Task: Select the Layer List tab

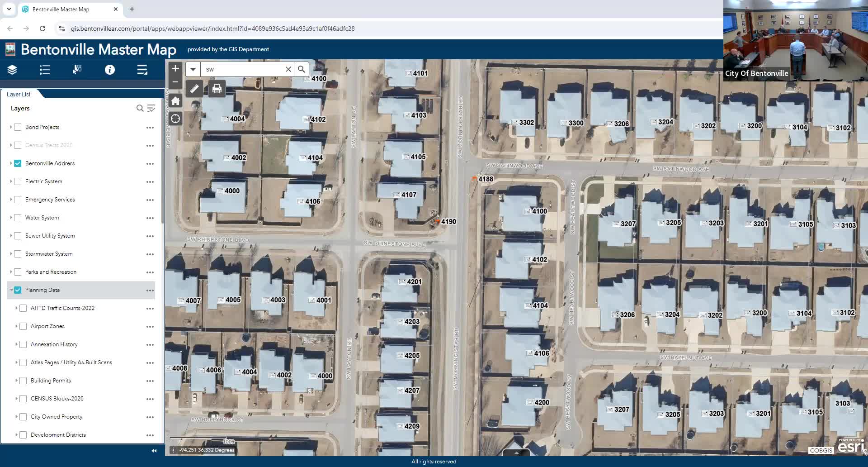Action: click(x=19, y=94)
